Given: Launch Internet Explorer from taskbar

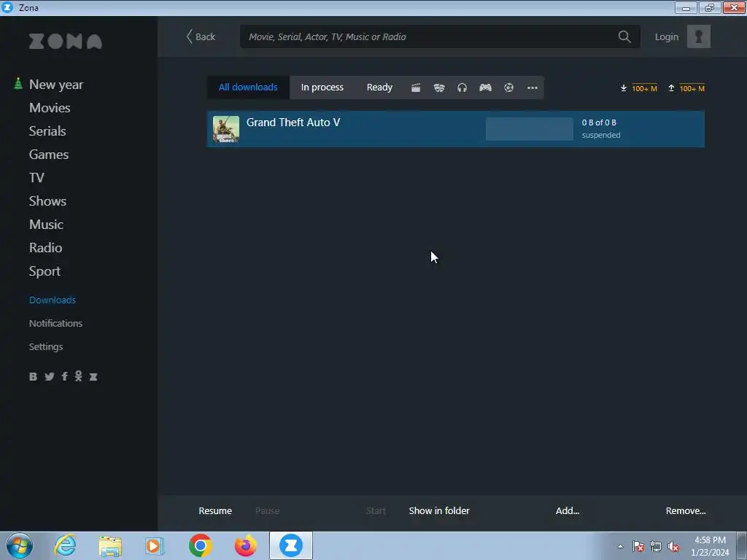Looking at the screenshot, I should tap(65, 545).
